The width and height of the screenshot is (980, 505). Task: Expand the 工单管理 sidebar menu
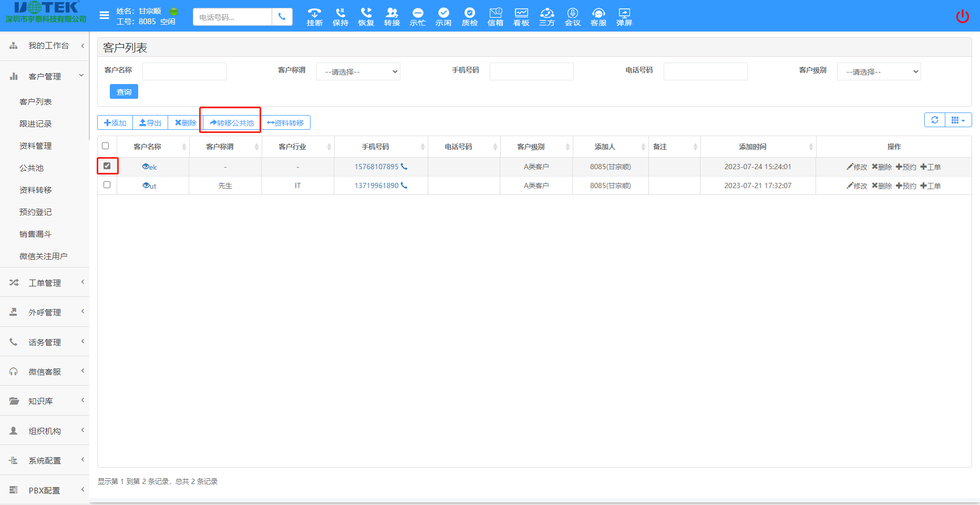(x=45, y=283)
